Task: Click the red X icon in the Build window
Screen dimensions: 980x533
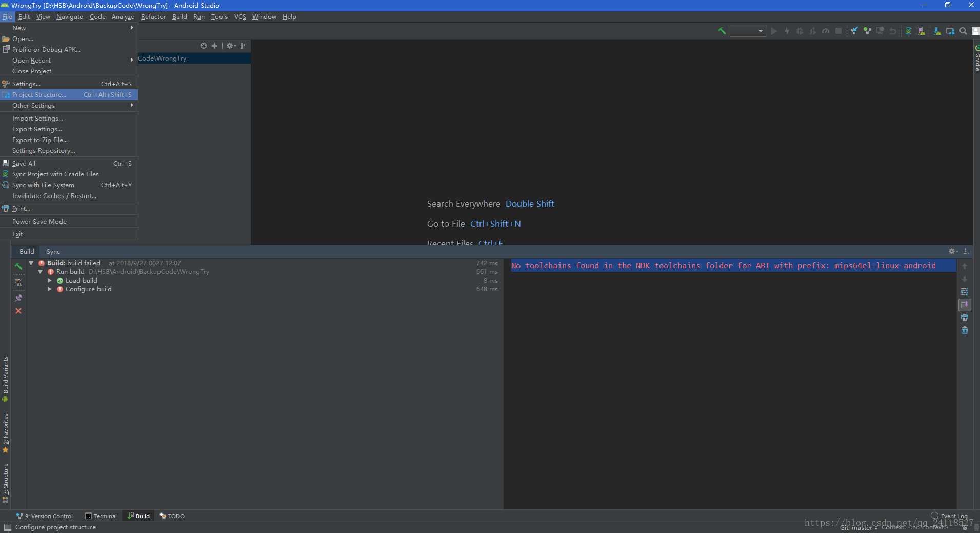Action: [18, 311]
